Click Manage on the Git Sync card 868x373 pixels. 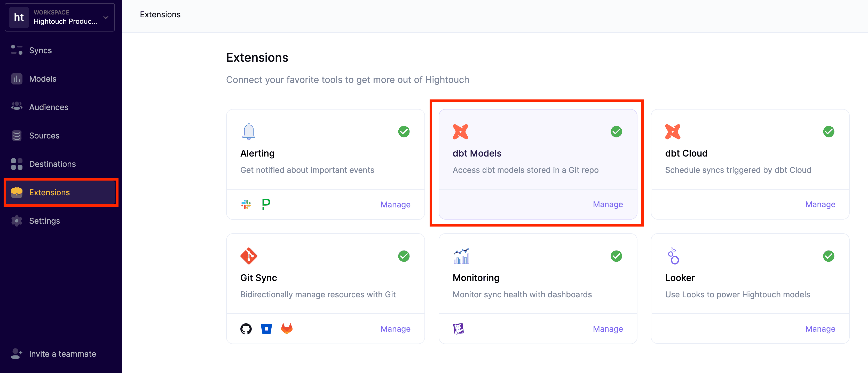coord(395,329)
